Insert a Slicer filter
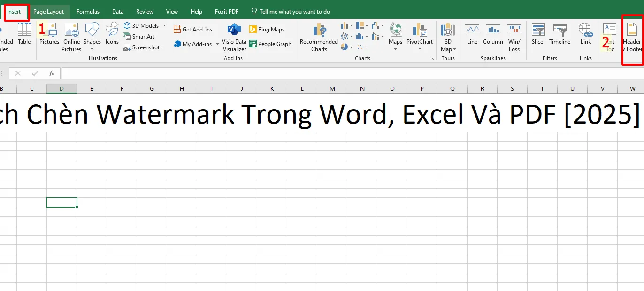Viewport: 644px width, 291px height. tap(538, 33)
